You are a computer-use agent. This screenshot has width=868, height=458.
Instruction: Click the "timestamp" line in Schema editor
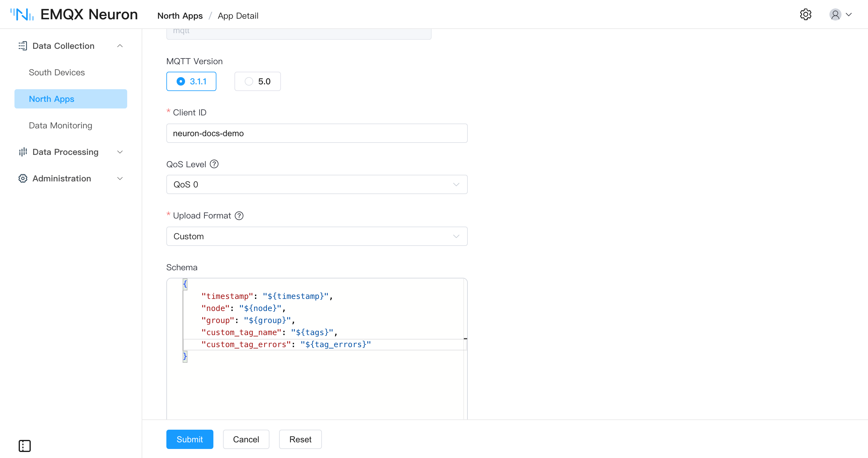267,296
